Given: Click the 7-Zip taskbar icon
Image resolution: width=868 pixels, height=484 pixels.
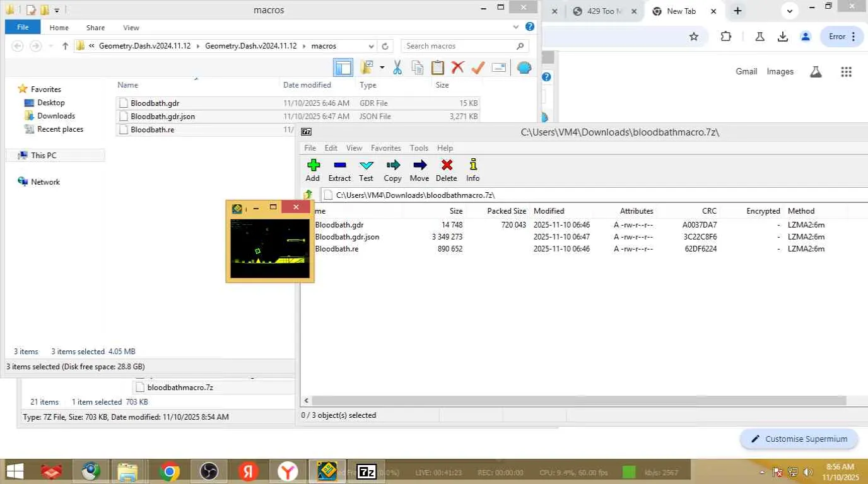Looking at the screenshot, I should coord(367,471).
